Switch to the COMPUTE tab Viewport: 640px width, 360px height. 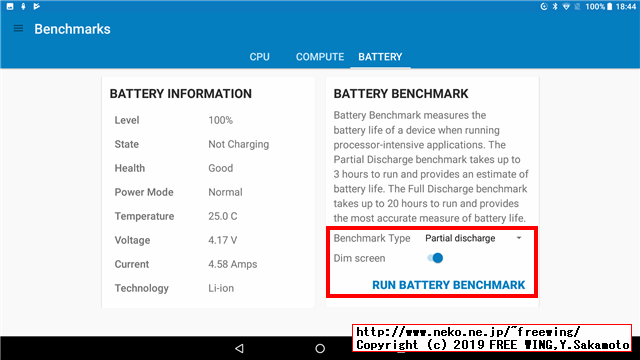click(x=320, y=57)
